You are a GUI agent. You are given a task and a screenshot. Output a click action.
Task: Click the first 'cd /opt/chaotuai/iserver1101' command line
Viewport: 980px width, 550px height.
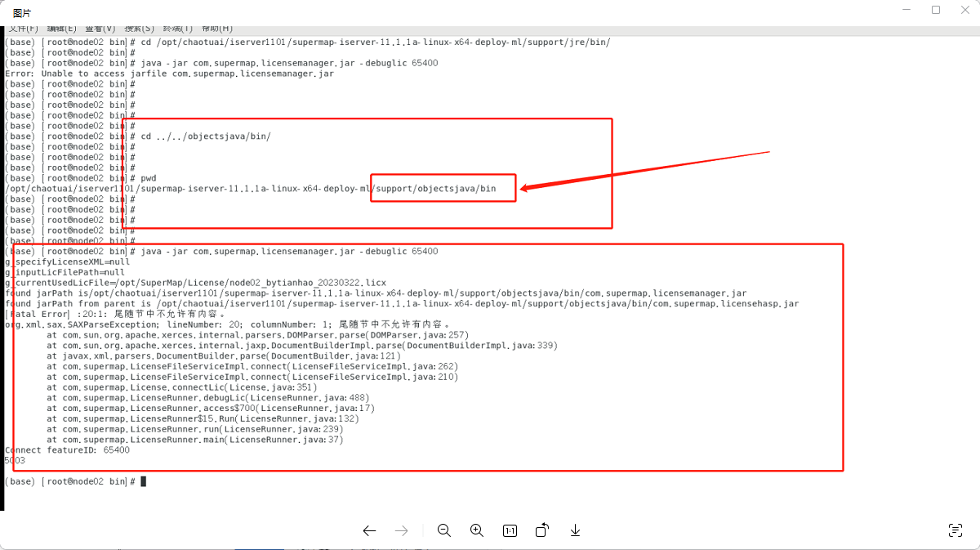click(x=307, y=42)
